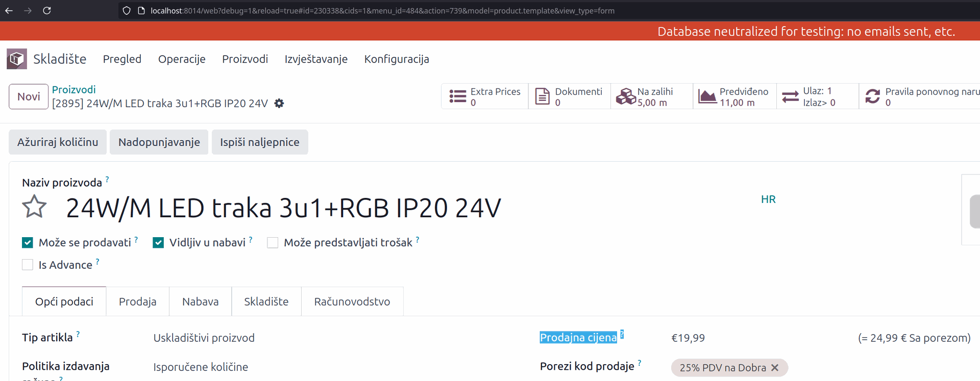The height and width of the screenshot is (381, 980).
Task: Open Na zalihi stock boxes icon
Action: [x=625, y=96]
